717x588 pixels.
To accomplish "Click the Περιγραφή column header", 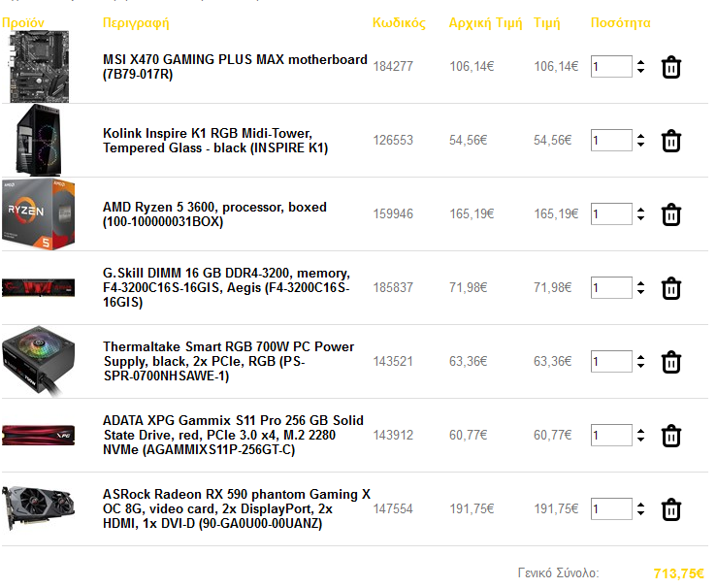I will [136, 22].
